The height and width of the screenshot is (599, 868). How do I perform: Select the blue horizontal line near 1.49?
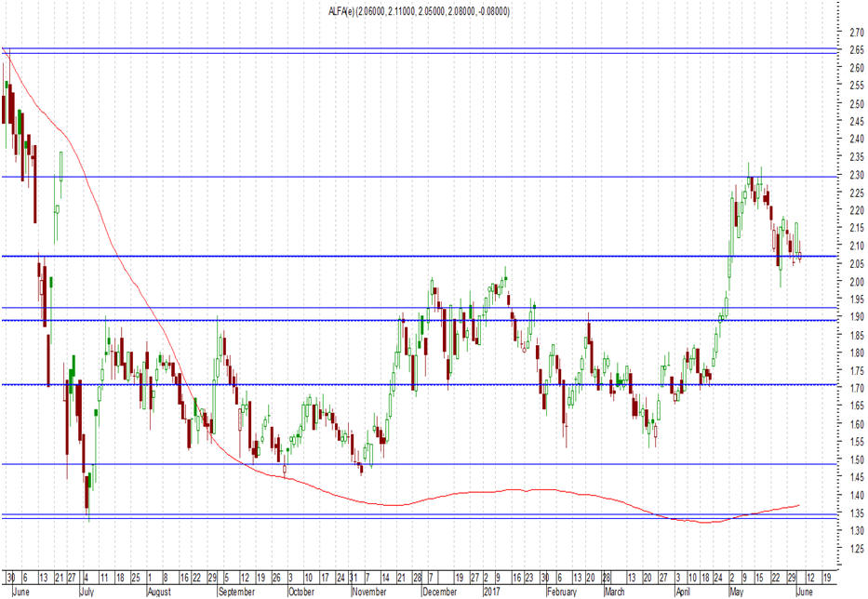(419, 464)
